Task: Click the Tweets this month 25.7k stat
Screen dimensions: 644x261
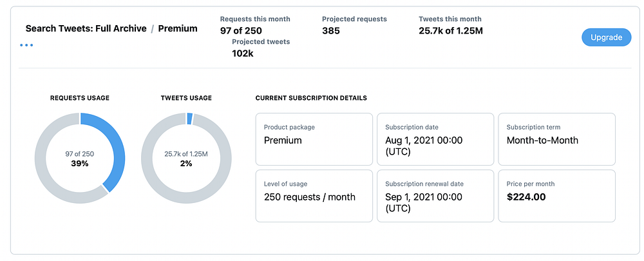Action: coord(450,25)
